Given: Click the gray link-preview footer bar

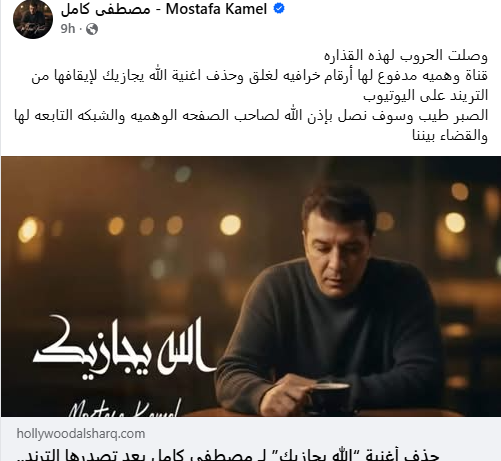Looking at the screenshot, I should tap(251, 439).
